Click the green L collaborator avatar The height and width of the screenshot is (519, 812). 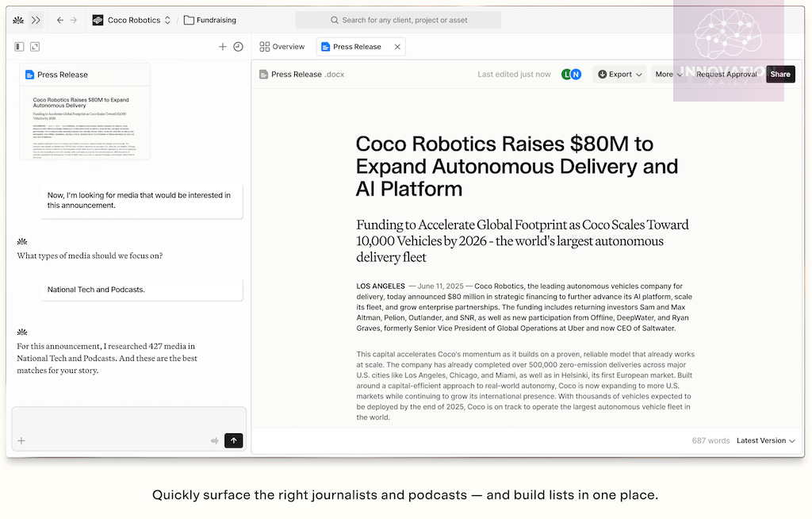coord(566,74)
